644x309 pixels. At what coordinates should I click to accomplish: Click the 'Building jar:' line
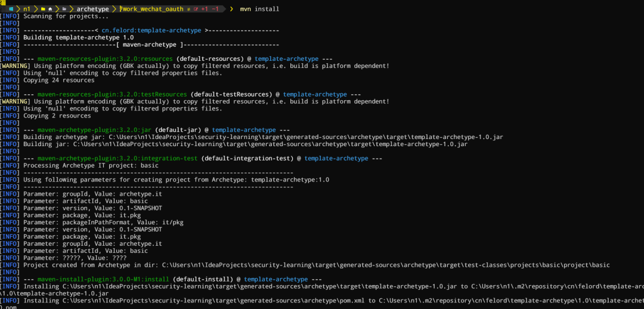click(x=245, y=144)
